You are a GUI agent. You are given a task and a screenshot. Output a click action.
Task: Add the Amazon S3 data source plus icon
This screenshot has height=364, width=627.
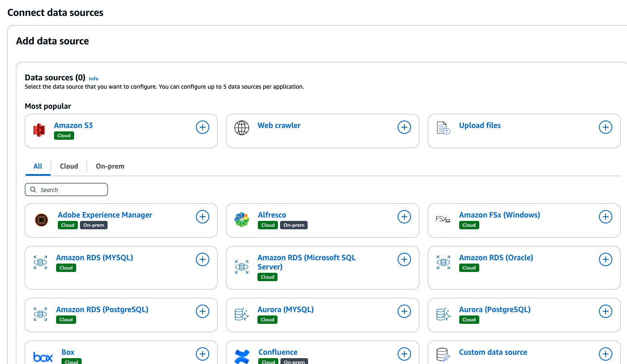[203, 127]
